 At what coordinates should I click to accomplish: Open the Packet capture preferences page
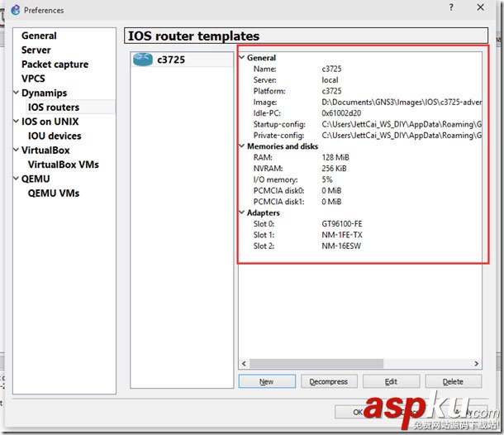point(55,65)
